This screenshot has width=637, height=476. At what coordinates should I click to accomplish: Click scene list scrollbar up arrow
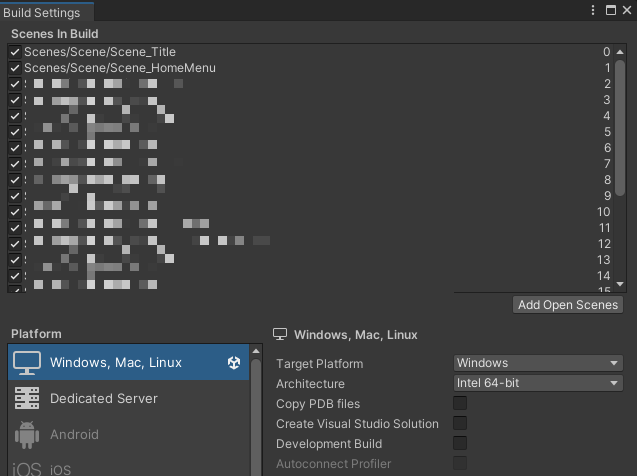pos(620,52)
